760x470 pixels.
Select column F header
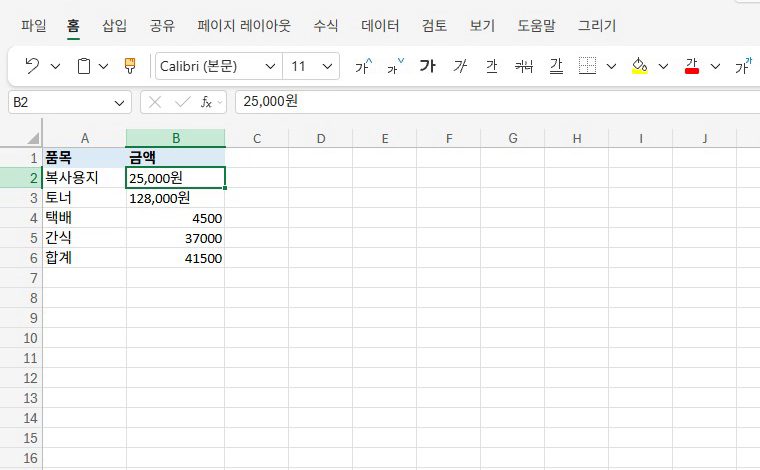point(449,139)
